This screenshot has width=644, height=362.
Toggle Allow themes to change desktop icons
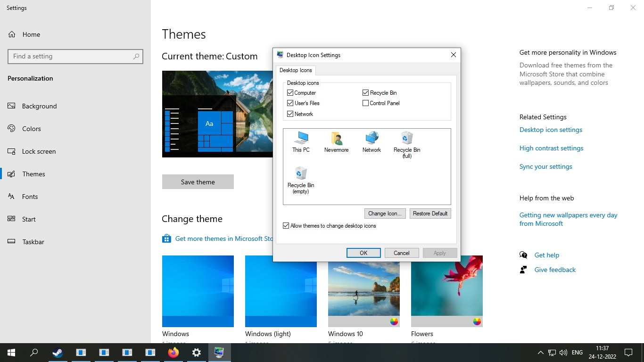pos(286,226)
